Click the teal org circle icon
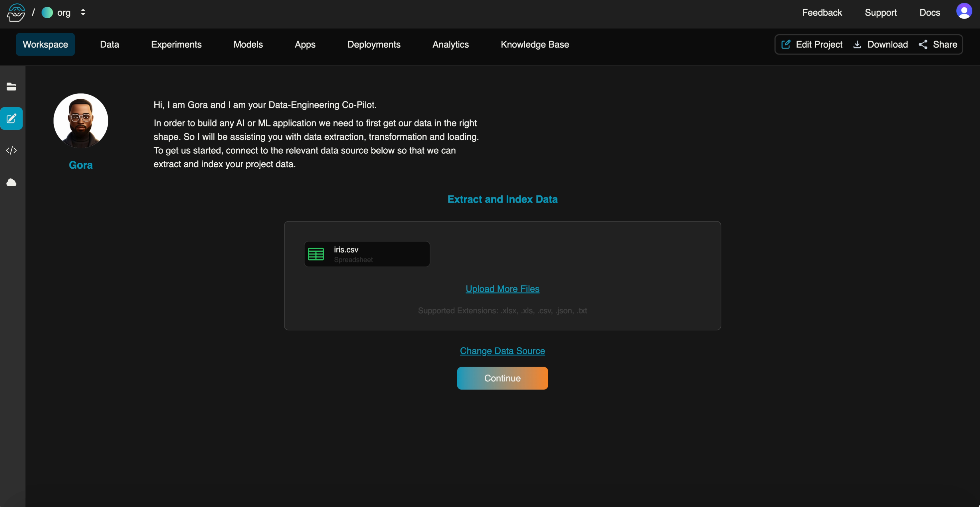 [47, 13]
